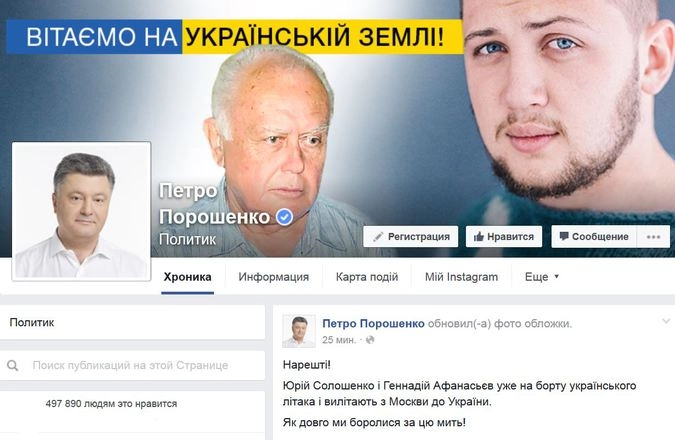
Task: Click the pencil icon on Регистрация button
Action: [x=378, y=237]
